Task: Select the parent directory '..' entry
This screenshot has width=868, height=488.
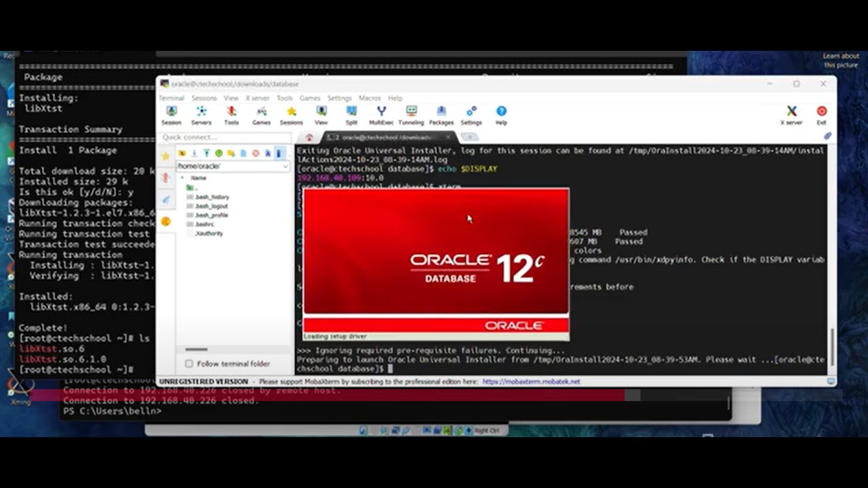Action: pos(191,187)
